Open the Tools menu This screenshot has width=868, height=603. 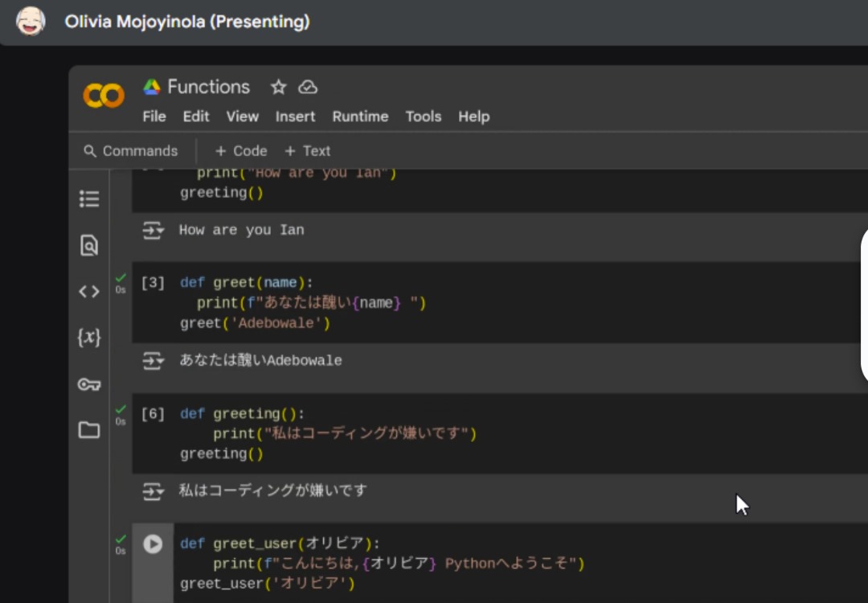pyautogui.click(x=424, y=117)
